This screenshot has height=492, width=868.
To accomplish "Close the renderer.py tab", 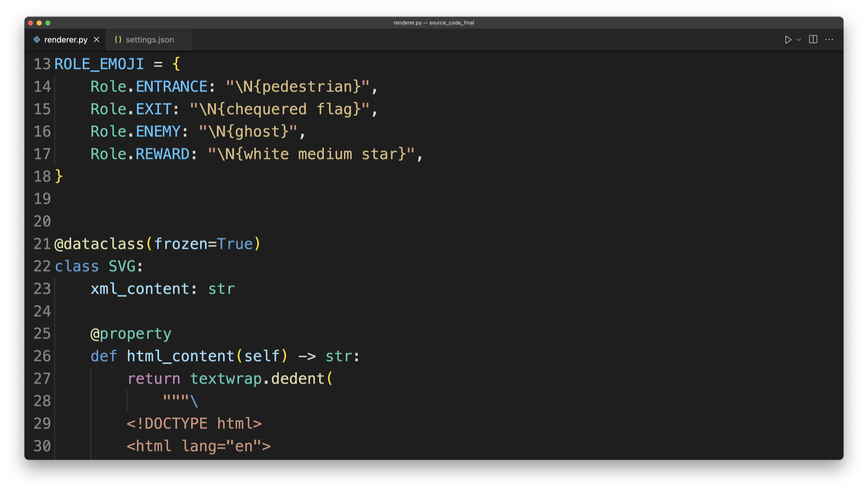I will point(96,40).
